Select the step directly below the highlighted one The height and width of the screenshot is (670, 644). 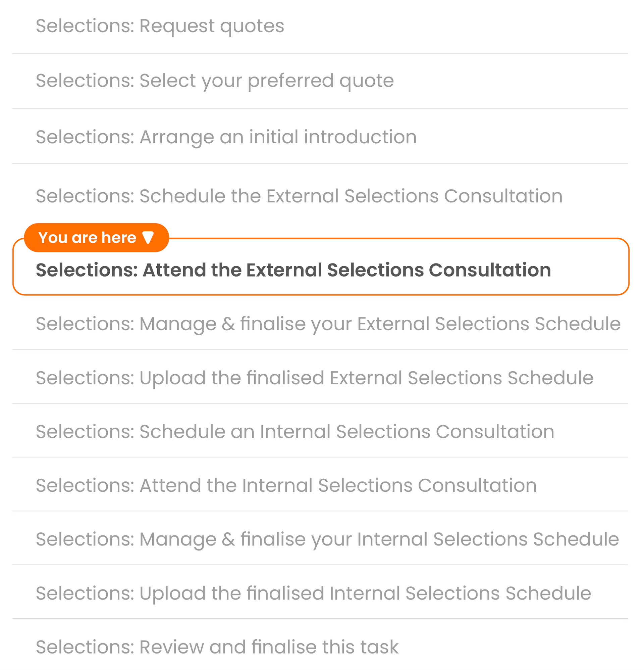click(328, 324)
